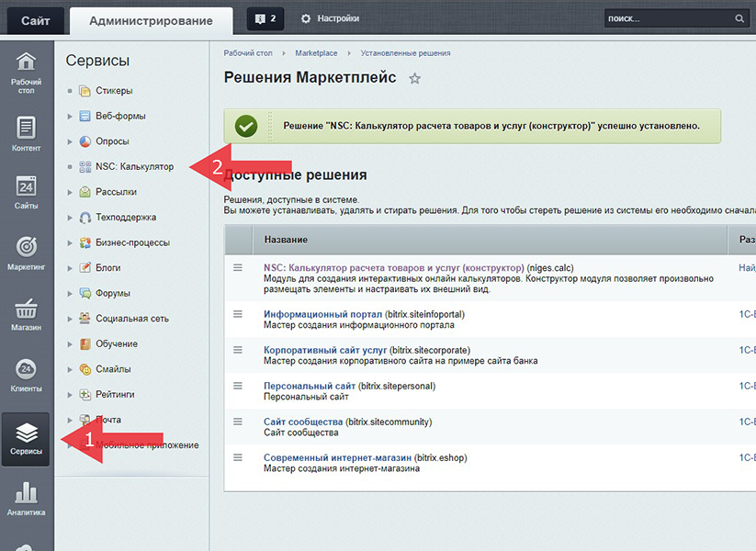
Task: Open the Рабочий стол sidebar icon
Action: [x=27, y=73]
